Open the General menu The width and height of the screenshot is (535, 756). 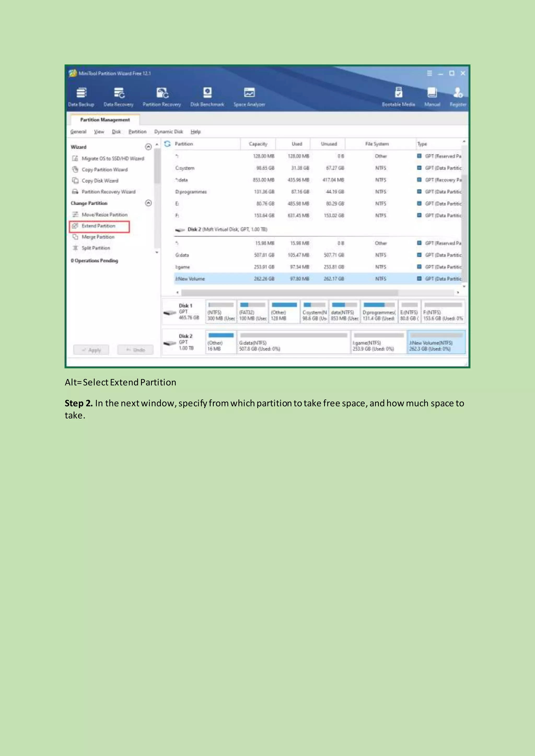(x=78, y=132)
